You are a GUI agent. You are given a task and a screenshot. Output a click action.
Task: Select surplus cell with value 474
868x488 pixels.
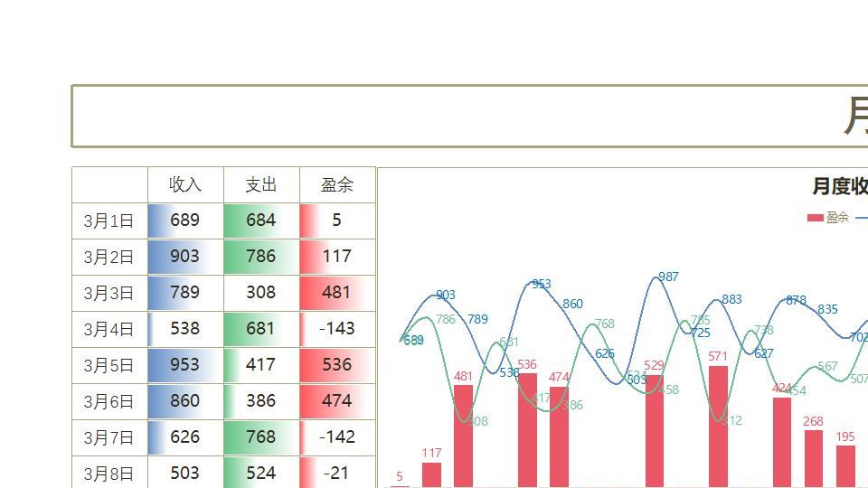tap(337, 401)
